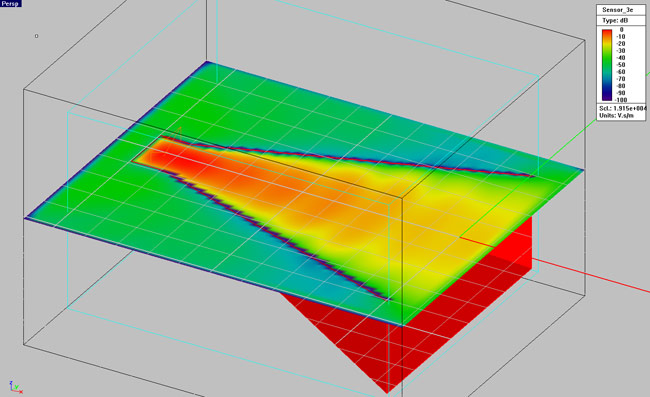Click the 0 dB legend value
This screenshot has width=650, height=397.
tap(621, 29)
